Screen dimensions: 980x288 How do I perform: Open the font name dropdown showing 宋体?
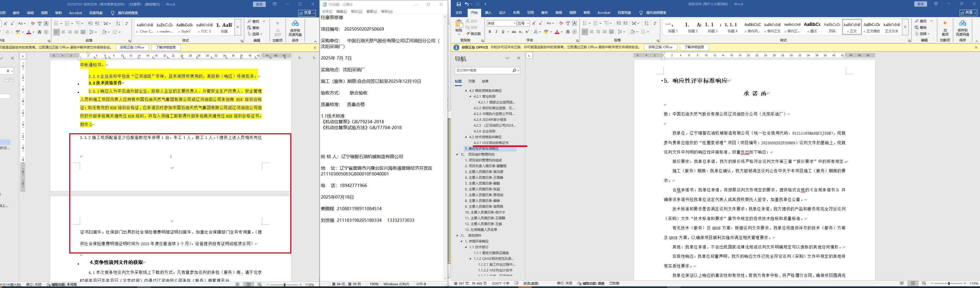514,24
